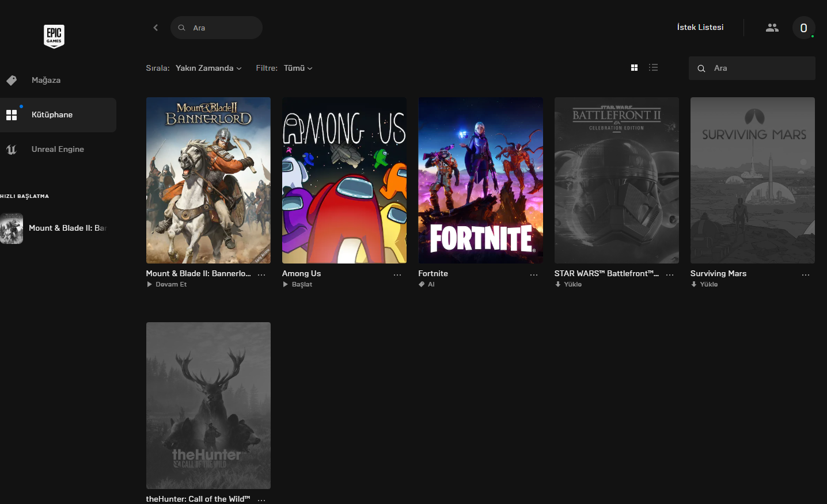Click Devam Et under Bannerlord

pyautogui.click(x=167, y=284)
